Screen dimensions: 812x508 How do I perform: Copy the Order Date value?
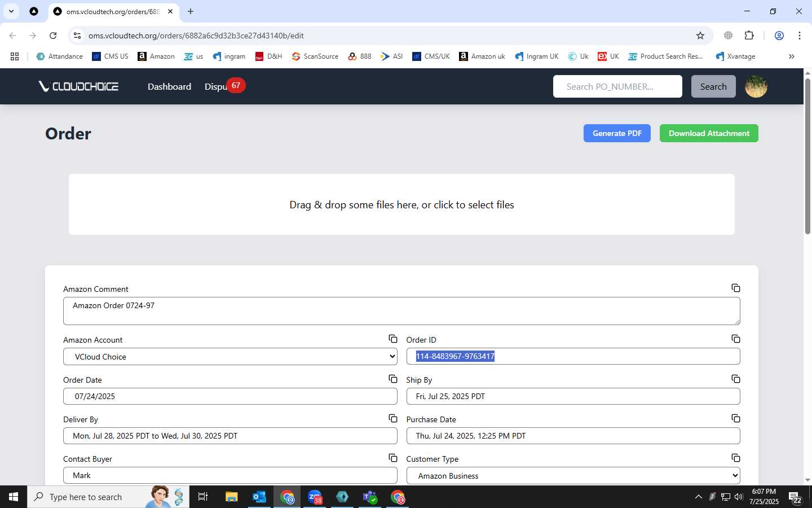tap(393, 379)
